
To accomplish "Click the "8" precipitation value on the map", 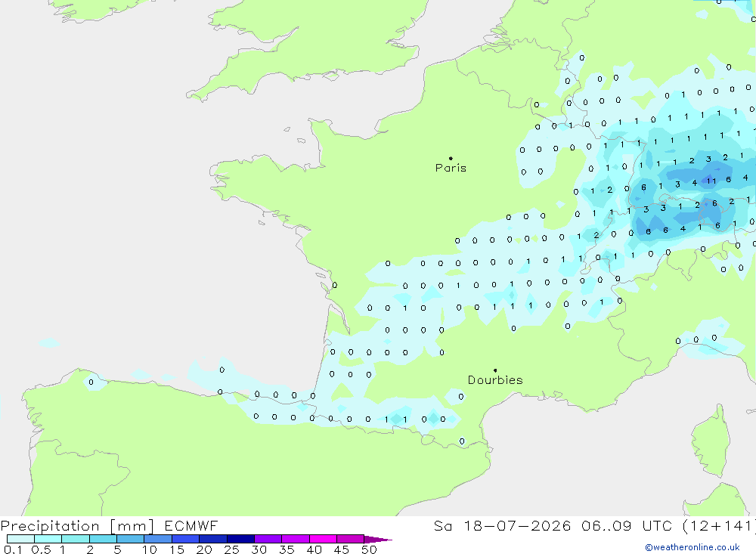I will point(648,232).
